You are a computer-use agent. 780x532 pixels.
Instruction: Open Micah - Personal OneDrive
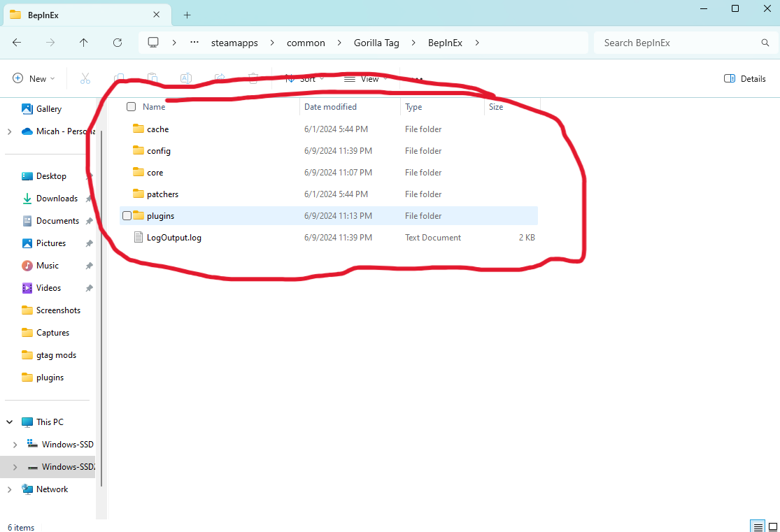point(59,131)
